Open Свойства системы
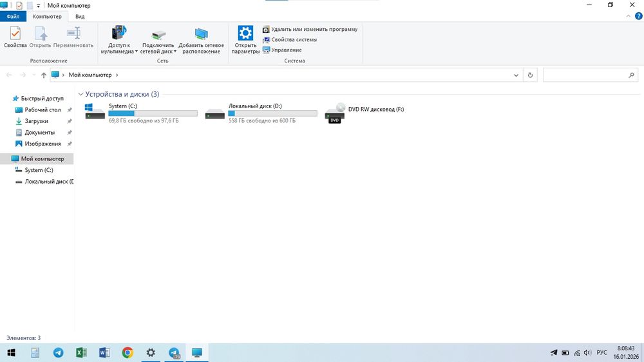The width and height of the screenshot is (644, 362). [290, 39]
